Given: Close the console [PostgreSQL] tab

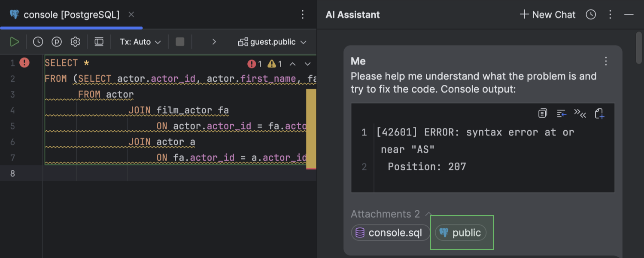Looking at the screenshot, I should coord(131,15).
